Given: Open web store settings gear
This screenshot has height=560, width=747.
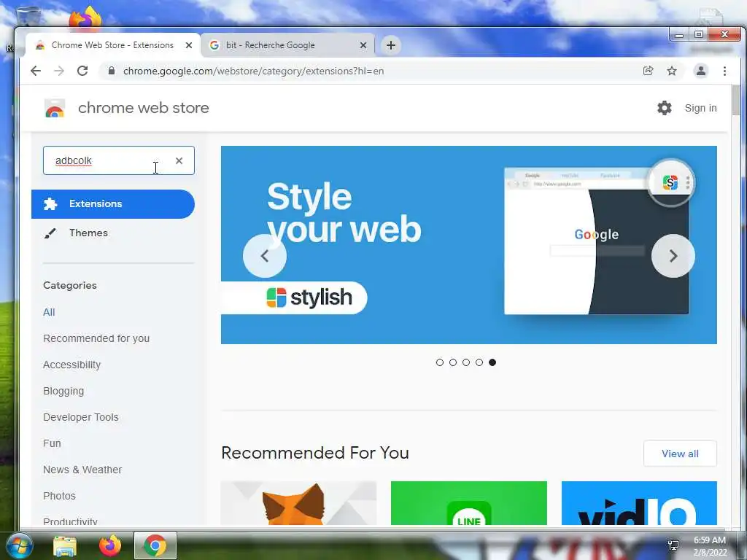Looking at the screenshot, I should tap(664, 108).
